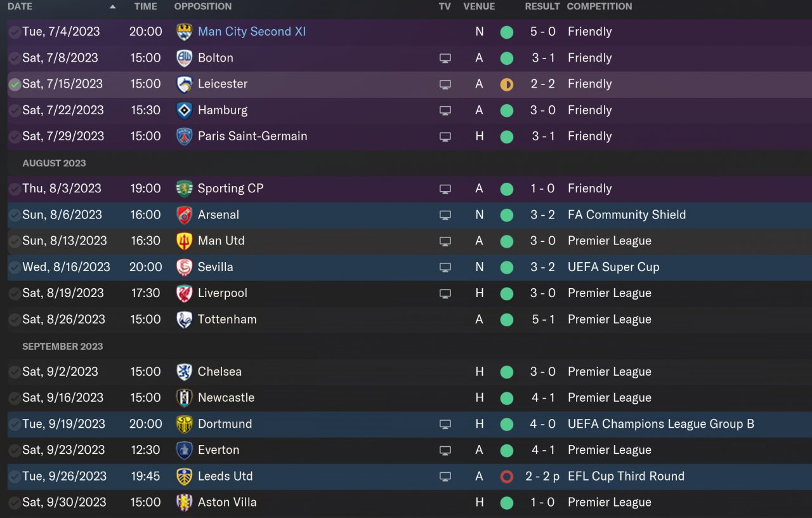Image resolution: width=812 pixels, height=518 pixels.
Task: Tick the check circle for Bolton match
Action: pyautogui.click(x=15, y=58)
